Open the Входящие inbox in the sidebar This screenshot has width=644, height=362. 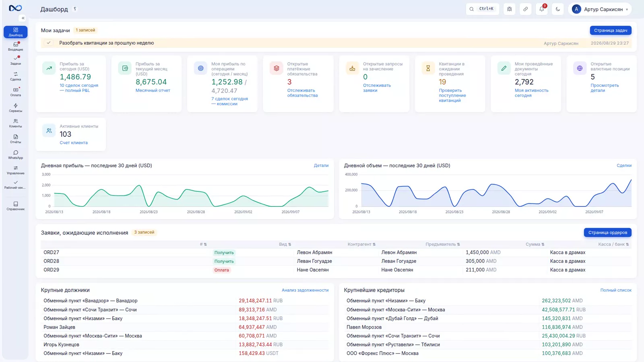(x=16, y=46)
